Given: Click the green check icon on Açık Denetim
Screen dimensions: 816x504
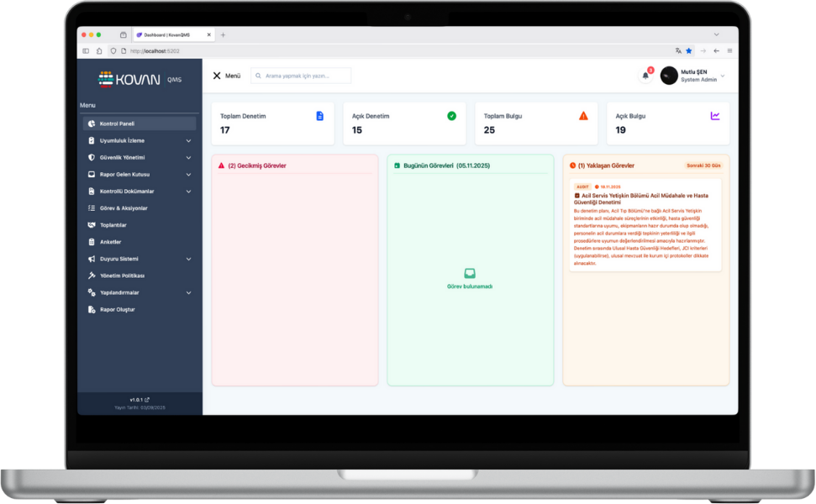Looking at the screenshot, I should click(451, 116).
